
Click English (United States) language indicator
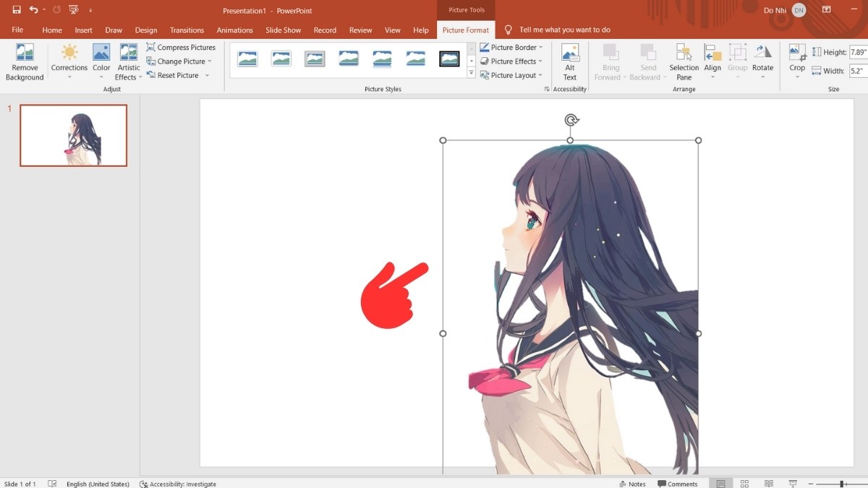98,484
